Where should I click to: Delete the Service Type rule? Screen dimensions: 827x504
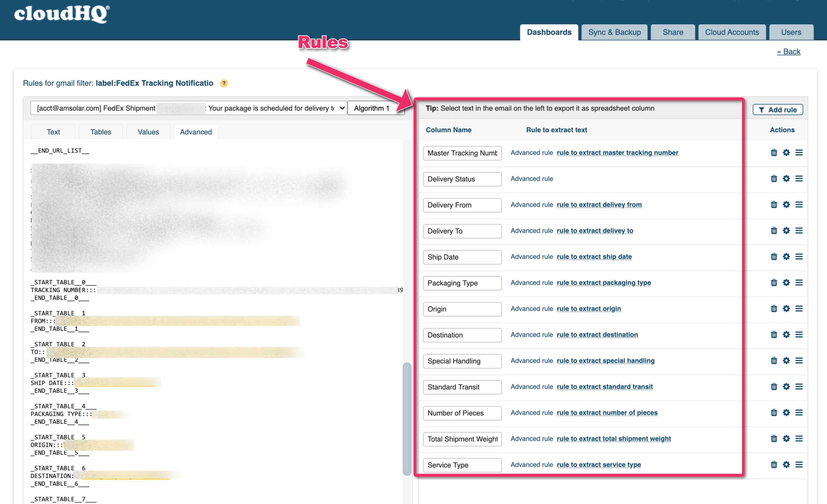tap(774, 464)
